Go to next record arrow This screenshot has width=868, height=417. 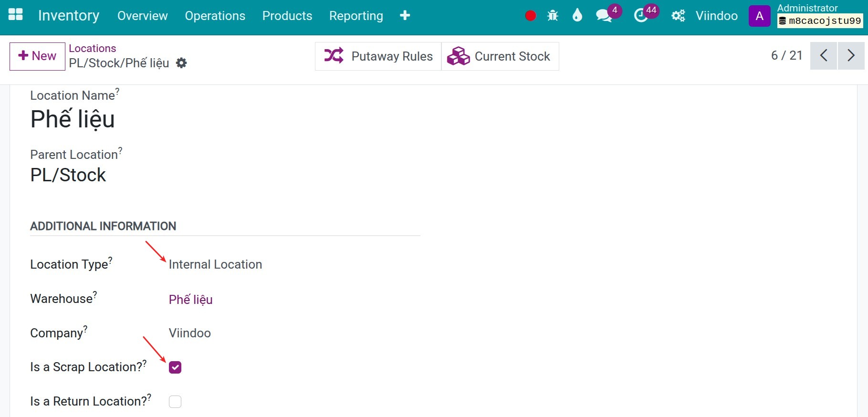pyautogui.click(x=851, y=56)
